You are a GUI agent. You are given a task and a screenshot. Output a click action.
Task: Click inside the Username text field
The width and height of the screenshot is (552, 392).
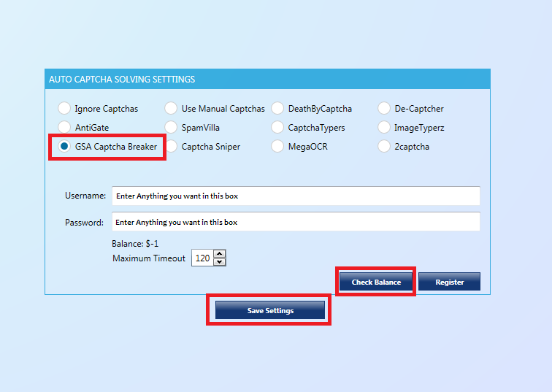click(295, 196)
